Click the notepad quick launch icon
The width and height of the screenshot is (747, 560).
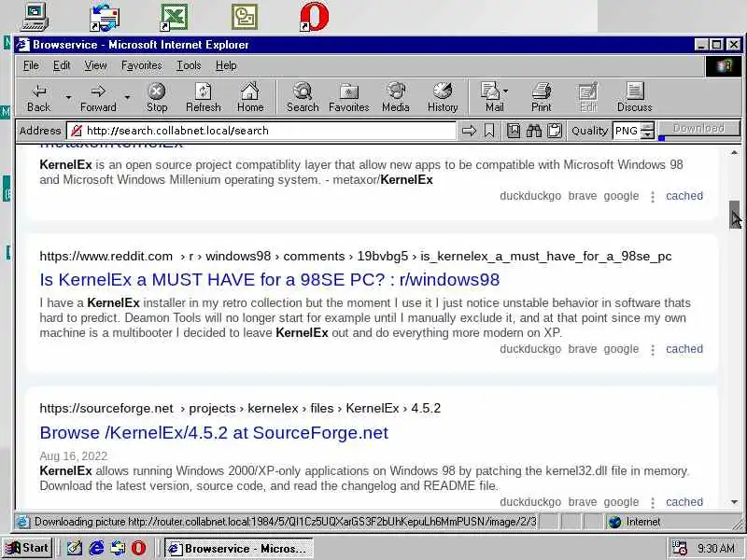pyautogui.click(x=75, y=548)
